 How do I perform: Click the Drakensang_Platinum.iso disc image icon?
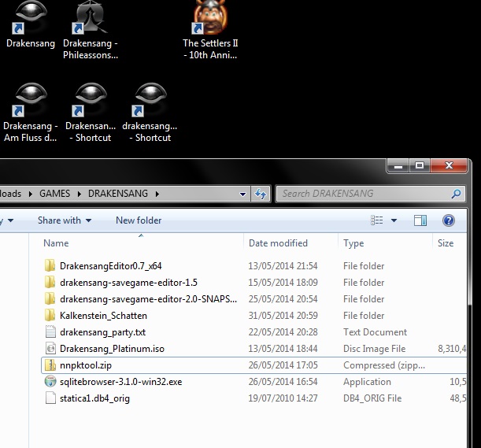coord(50,348)
